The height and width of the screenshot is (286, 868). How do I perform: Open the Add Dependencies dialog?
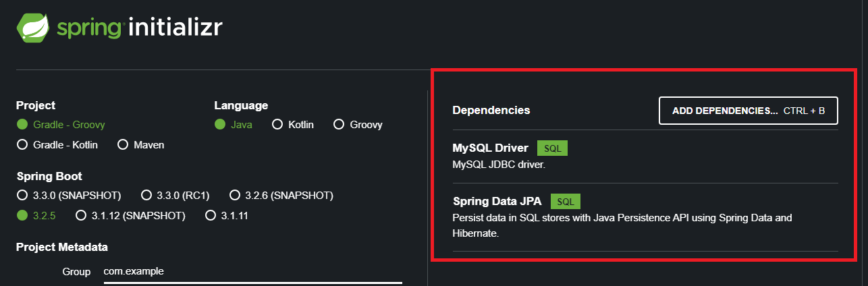point(749,111)
